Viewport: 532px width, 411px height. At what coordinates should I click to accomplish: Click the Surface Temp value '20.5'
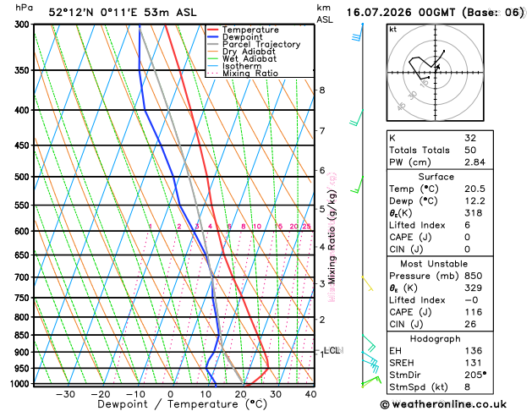click(474, 189)
